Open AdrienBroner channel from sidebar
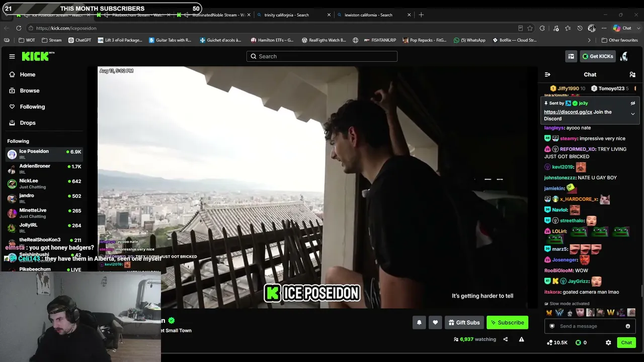 coord(44,168)
